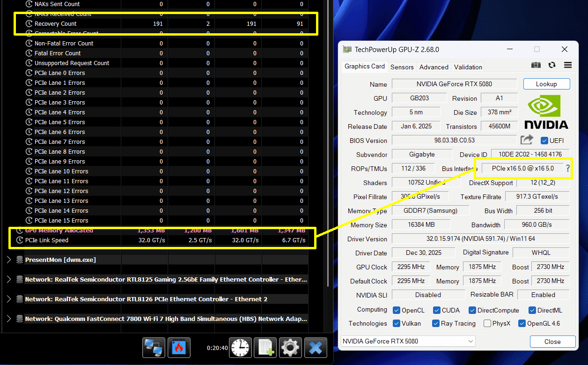Click the Bandwidth value 960.0 GB/s
The width and height of the screenshot is (588, 365).
click(537, 224)
